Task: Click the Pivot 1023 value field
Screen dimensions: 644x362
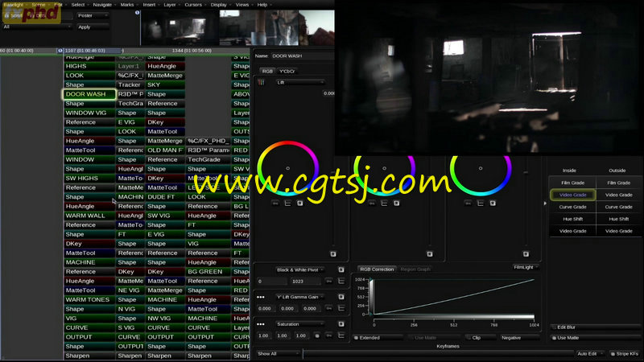Action: click(x=306, y=281)
